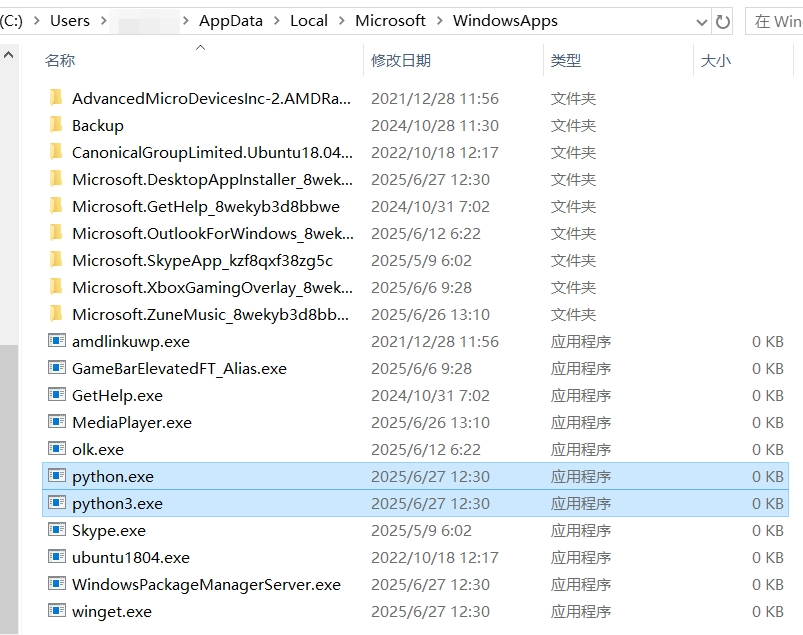Click the Skype.exe application icon
This screenshot has height=635, width=803.
tap(57, 530)
